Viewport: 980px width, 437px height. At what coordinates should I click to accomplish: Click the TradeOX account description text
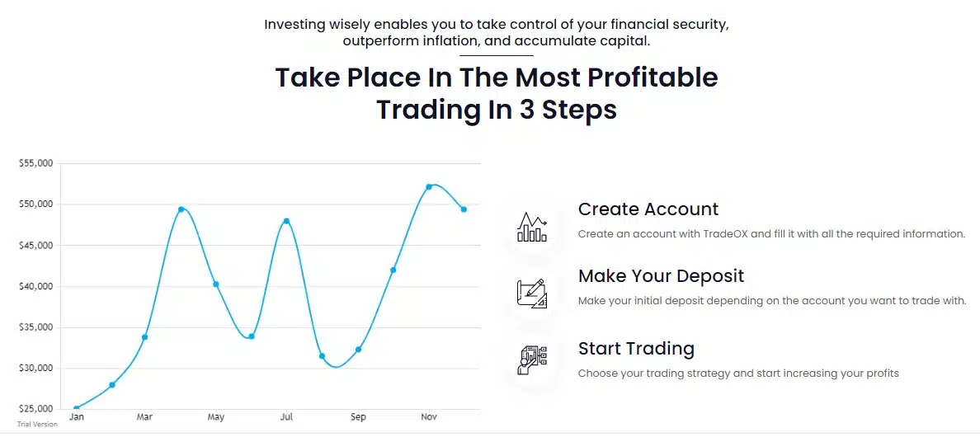pos(772,234)
